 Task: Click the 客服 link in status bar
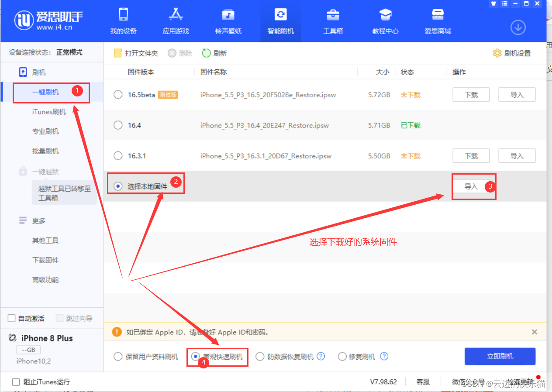(x=423, y=382)
